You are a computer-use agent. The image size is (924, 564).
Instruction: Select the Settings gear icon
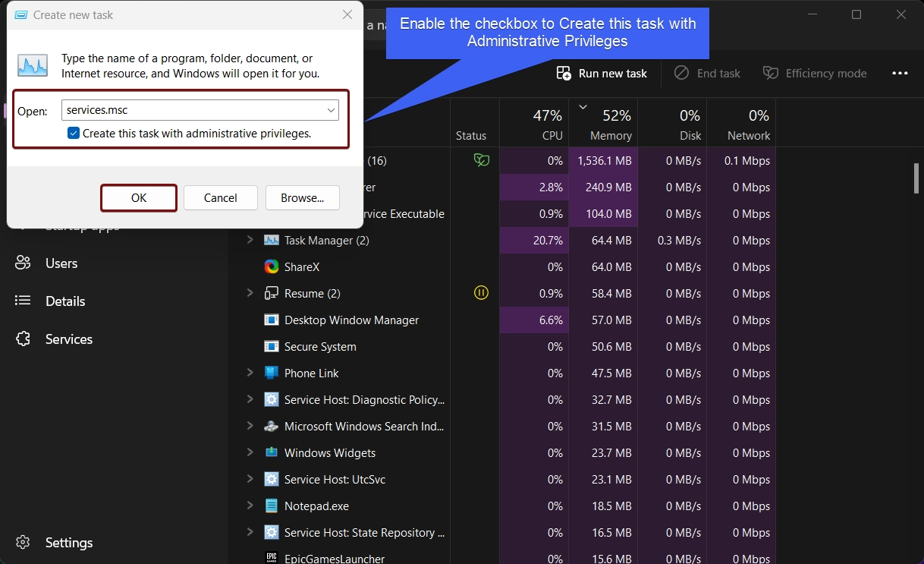(23, 543)
